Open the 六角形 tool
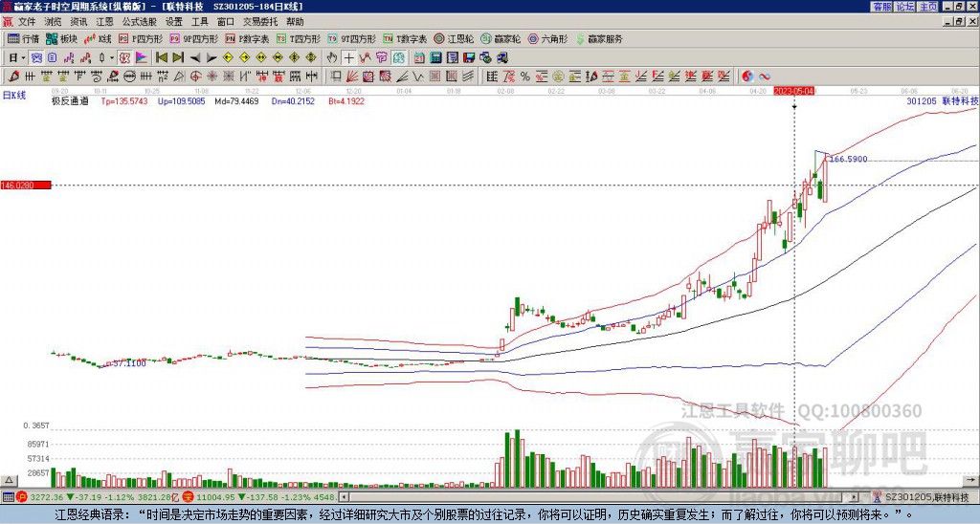This screenshot has width=980, height=524. 548,38
